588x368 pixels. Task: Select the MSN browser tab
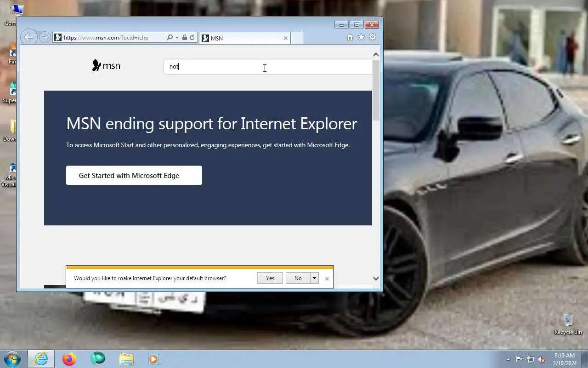(x=245, y=38)
